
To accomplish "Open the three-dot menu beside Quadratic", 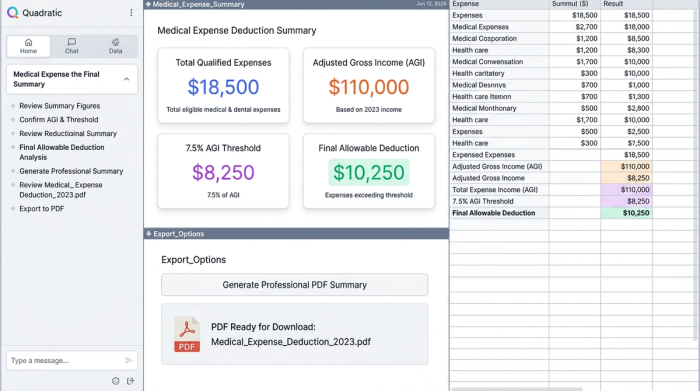I will 131,12.
